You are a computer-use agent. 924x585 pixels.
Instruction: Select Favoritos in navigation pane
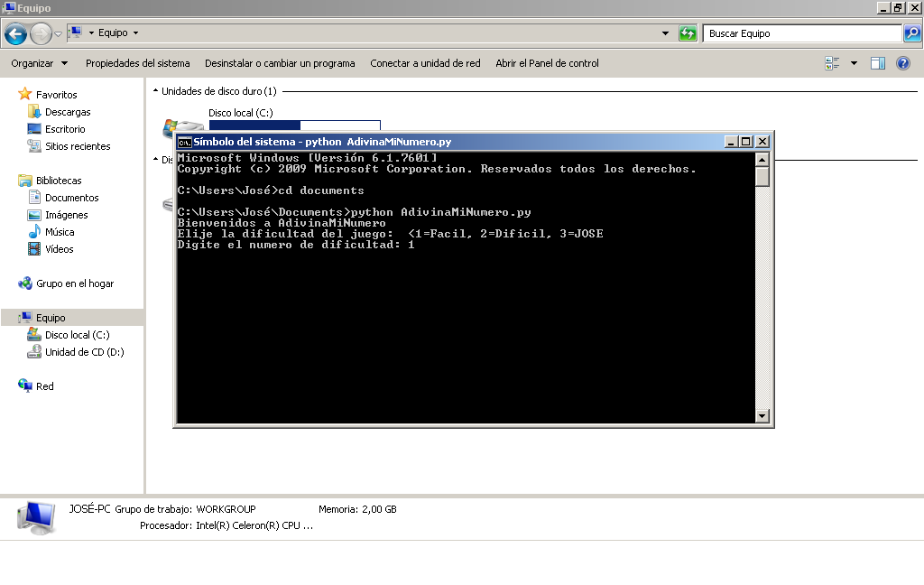(57, 95)
